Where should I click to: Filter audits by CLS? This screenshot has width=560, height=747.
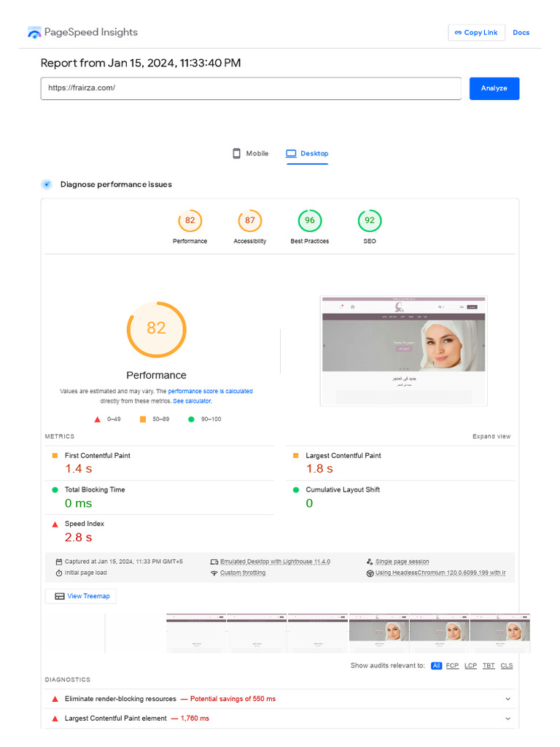click(x=507, y=665)
